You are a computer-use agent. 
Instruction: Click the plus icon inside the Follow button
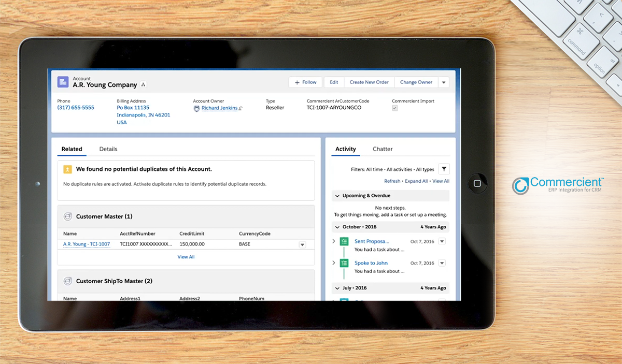pos(298,82)
